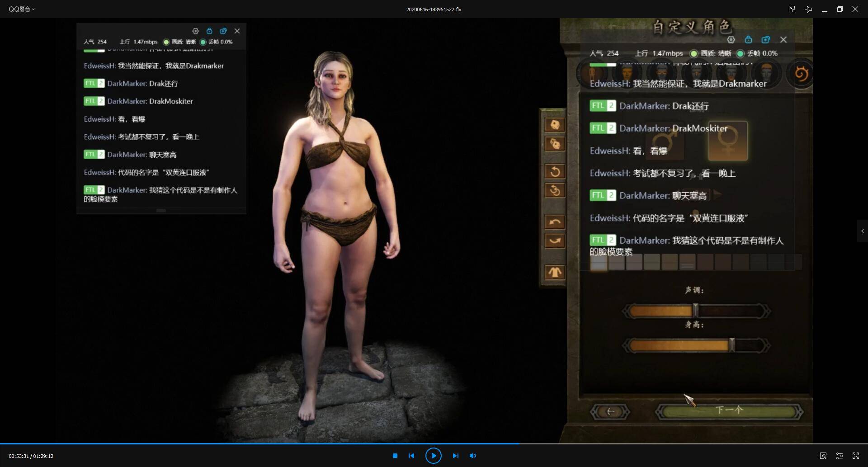
Task: Open settings gear in right chat overlay
Action: point(731,39)
